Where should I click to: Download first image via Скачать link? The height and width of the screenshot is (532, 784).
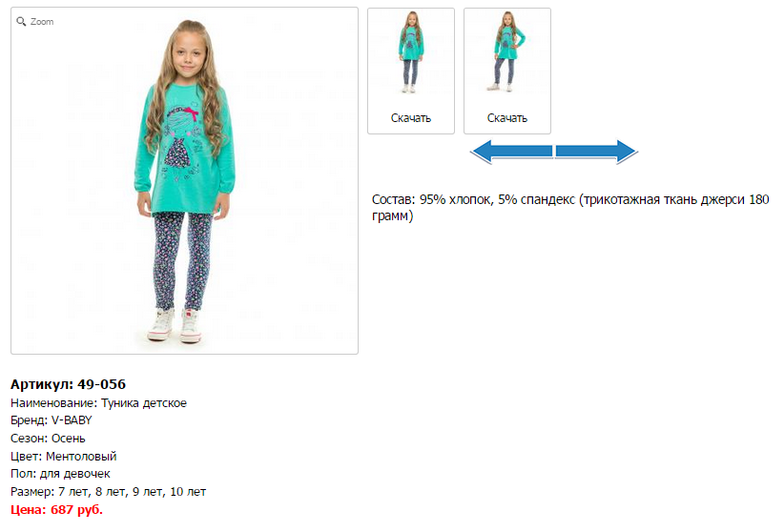click(x=411, y=118)
